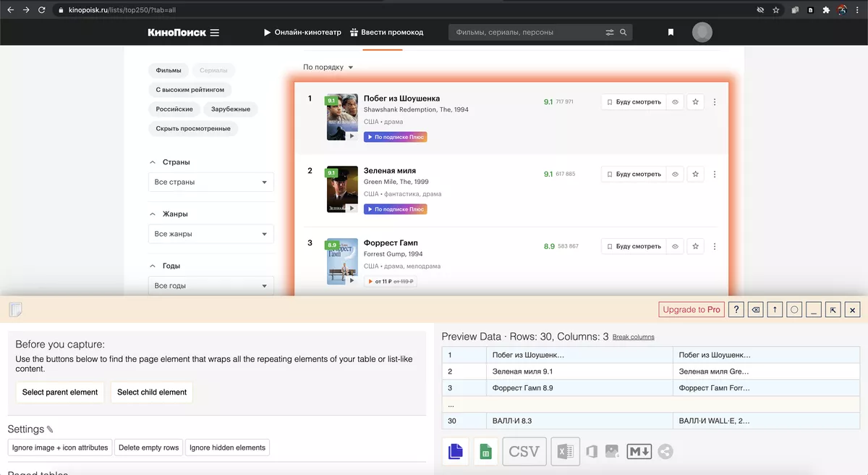Copy table data to clipboard icon

click(x=455, y=452)
